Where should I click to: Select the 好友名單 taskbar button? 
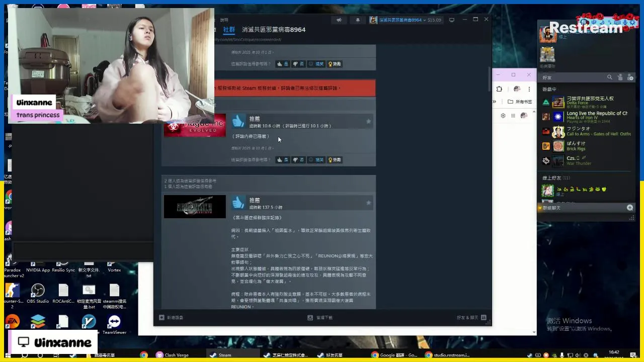(330, 355)
